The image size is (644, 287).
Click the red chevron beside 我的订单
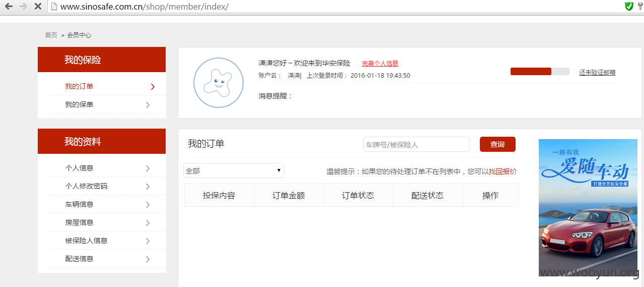153,87
